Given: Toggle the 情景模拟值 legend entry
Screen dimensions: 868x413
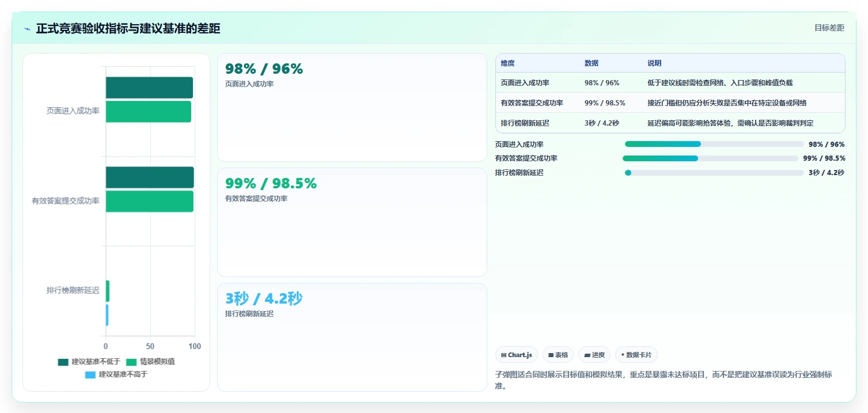Looking at the screenshot, I should 150,362.
